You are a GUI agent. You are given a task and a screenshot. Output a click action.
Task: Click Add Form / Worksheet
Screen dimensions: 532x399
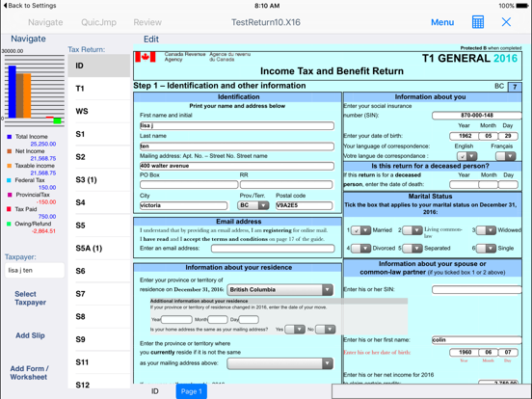coord(29,373)
